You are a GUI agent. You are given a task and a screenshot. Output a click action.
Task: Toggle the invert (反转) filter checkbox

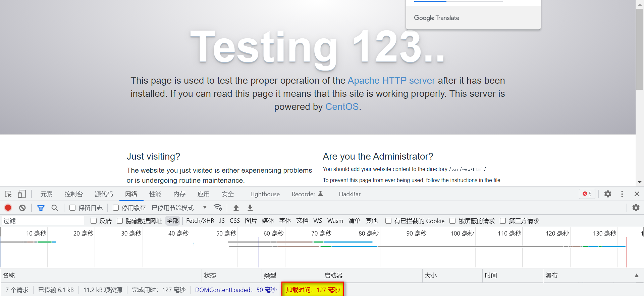(94, 221)
